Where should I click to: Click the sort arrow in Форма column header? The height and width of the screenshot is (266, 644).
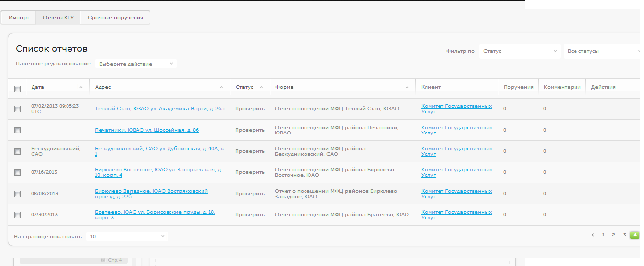(407, 87)
